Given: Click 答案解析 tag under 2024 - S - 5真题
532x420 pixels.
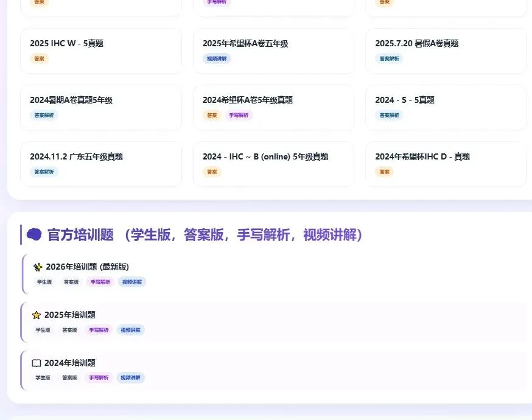Looking at the screenshot, I should click(389, 115).
